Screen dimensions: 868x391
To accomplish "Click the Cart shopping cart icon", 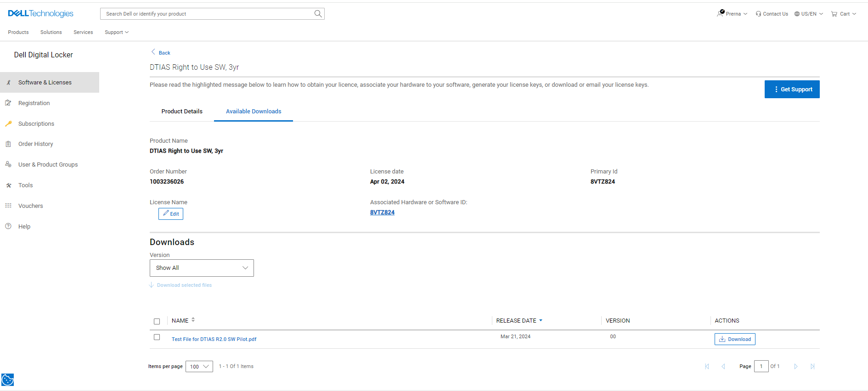I will pyautogui.click(x=834, y=14).
